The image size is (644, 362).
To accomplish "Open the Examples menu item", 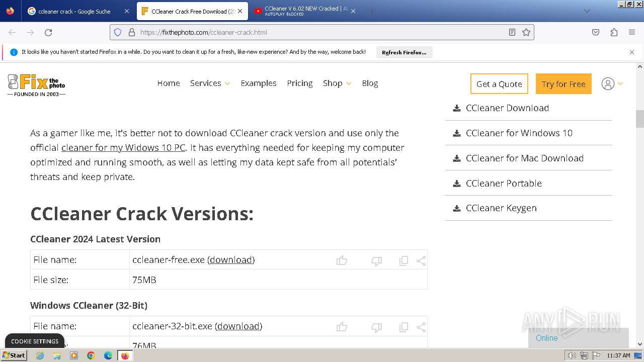I will coord(259,83).
